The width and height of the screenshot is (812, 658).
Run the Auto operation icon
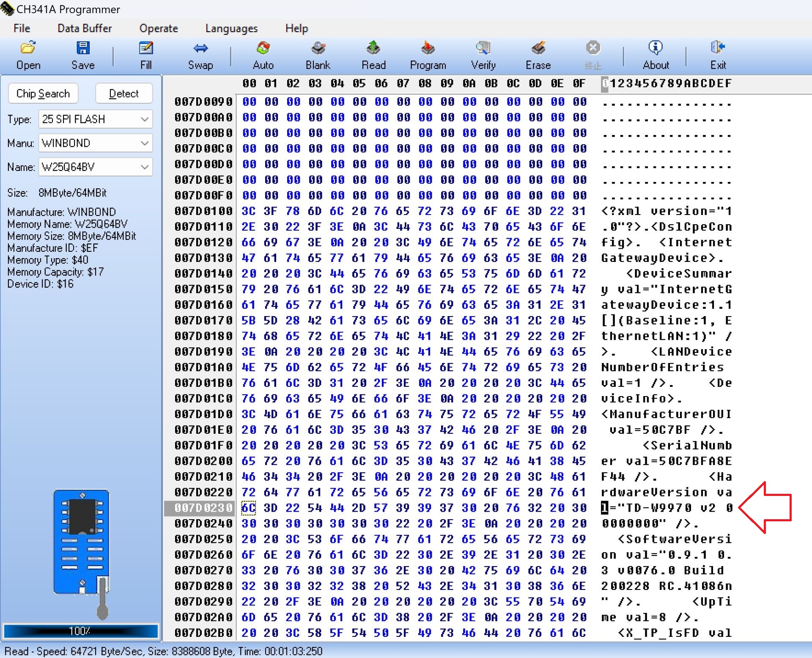pos(263,48)
